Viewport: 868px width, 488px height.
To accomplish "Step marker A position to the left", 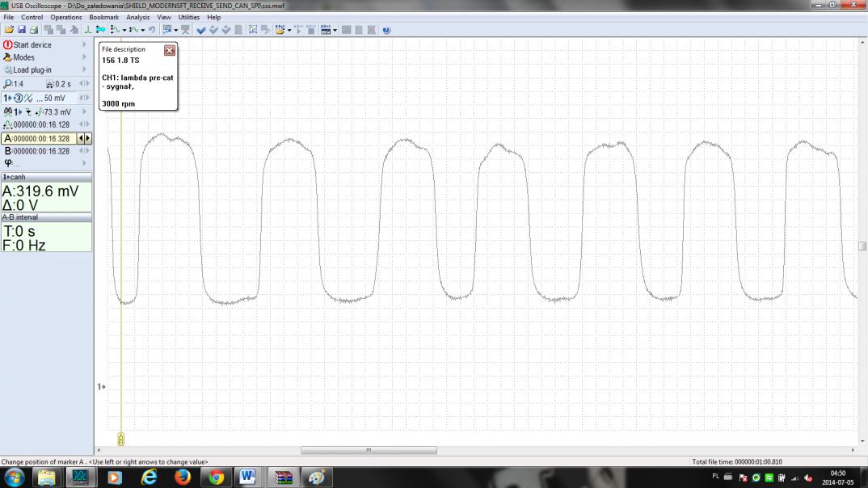I will 80,139.
